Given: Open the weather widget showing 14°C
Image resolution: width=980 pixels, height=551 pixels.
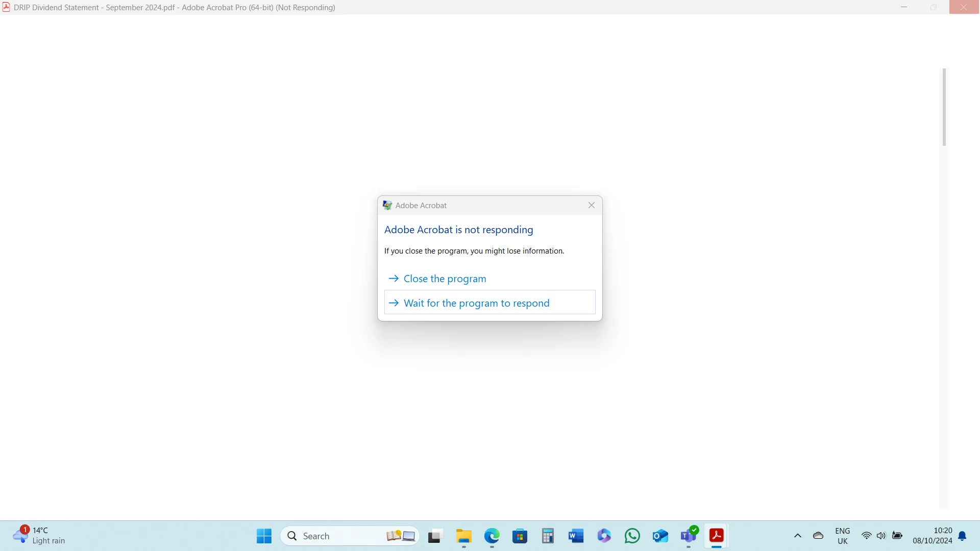Looking at the screenshot, I should click(x=39, y=536).
